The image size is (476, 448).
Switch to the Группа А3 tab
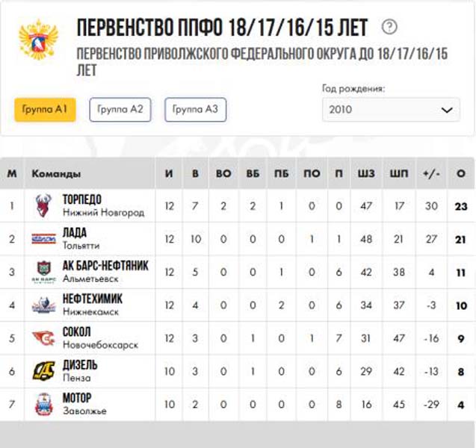(195, 110)
